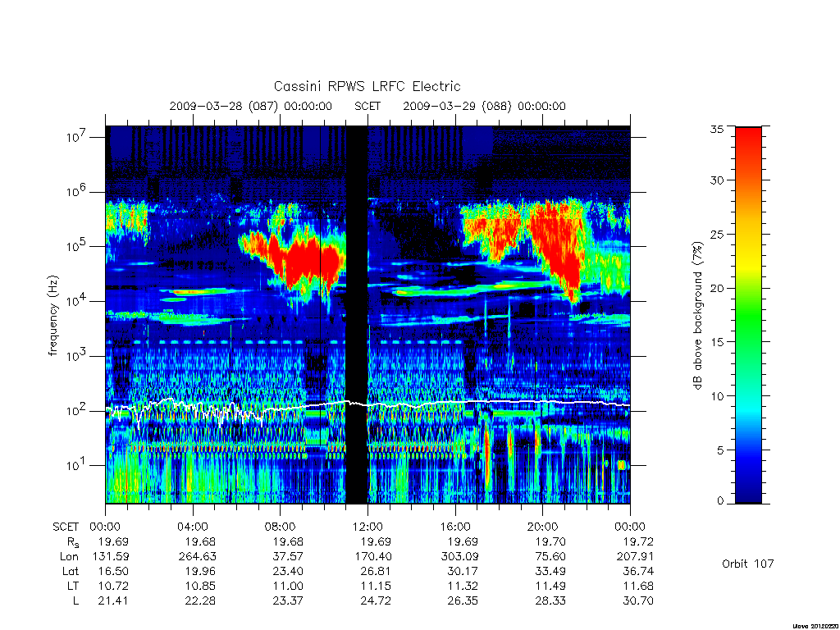Viewport: 840px width, 630px height.
Task: Select longitude value 75.60
Action: coord(550,557)
